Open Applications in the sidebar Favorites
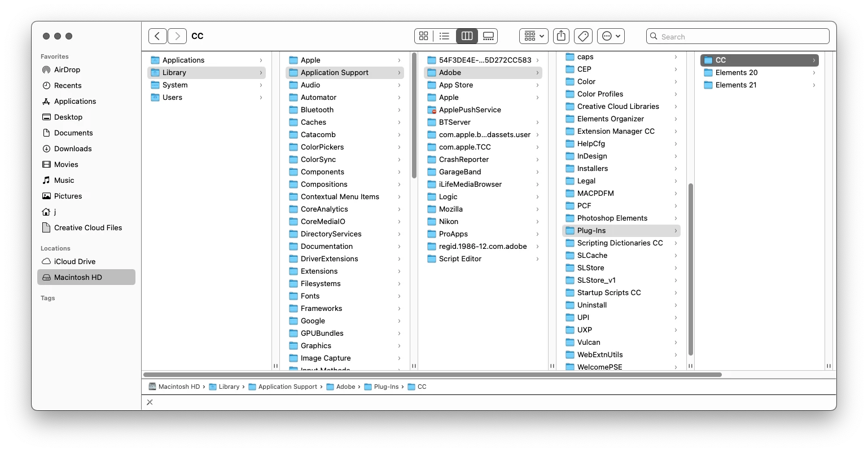Screen dimensions: 868x452 pos(86,102)
